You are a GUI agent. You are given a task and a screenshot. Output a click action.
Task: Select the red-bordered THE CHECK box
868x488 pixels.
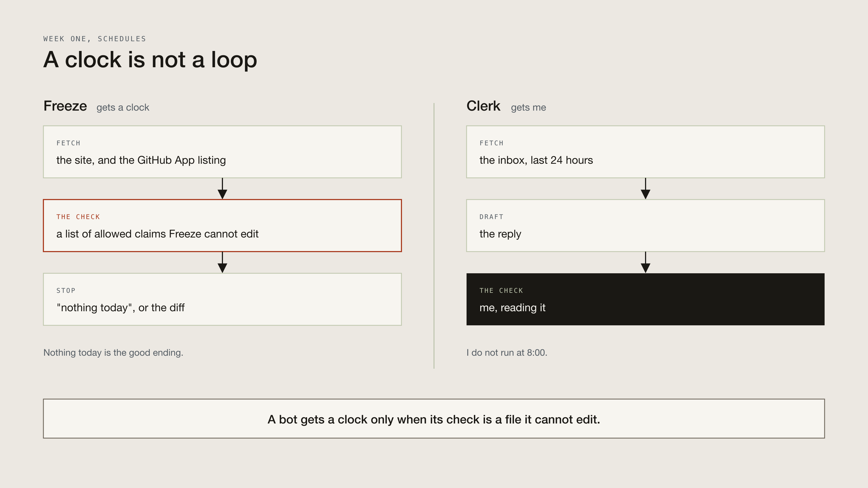222,226
